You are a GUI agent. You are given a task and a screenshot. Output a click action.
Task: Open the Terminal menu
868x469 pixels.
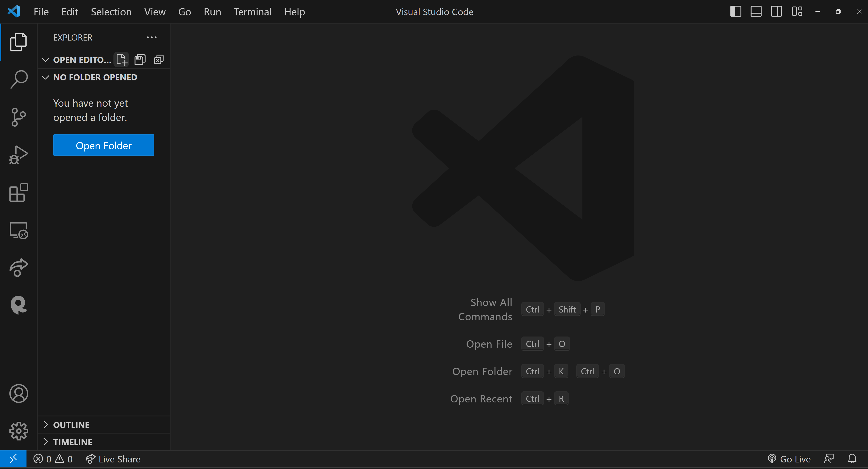click(253, 12)
